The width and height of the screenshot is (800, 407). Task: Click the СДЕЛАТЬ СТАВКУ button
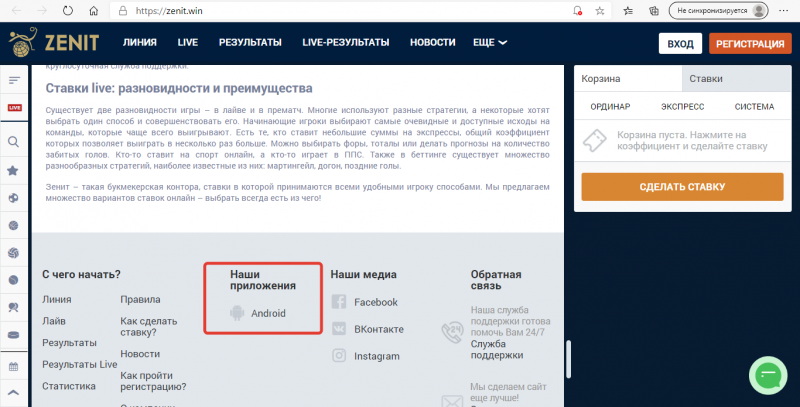tap(682, 187)
